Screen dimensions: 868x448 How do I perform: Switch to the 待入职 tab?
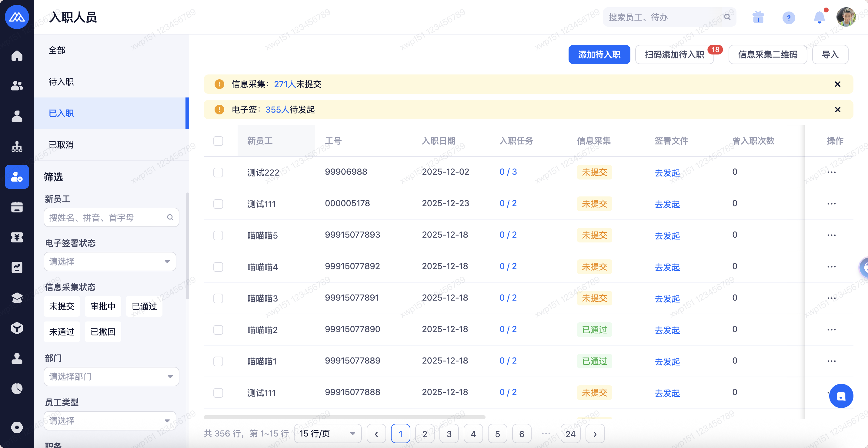[x=61, y=82]
